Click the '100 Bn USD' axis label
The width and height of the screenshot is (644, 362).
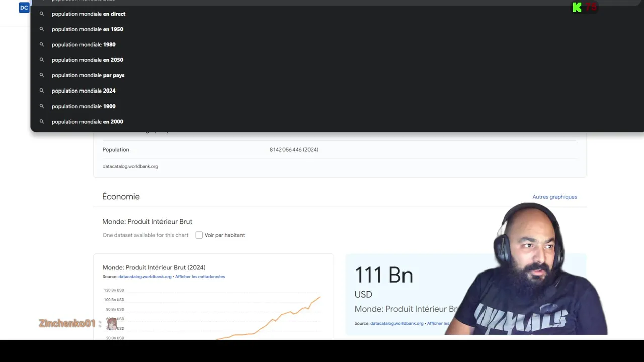tap(114, 300)
